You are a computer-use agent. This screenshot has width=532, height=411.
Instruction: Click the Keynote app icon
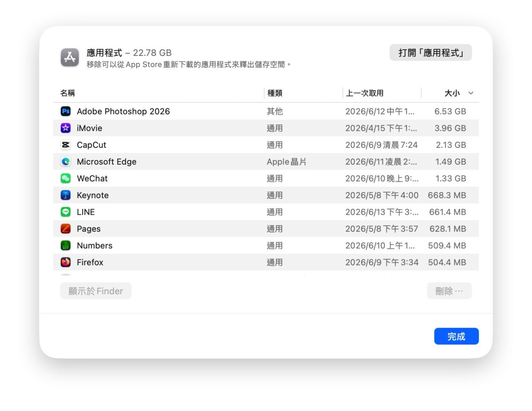tap(66, 195)
